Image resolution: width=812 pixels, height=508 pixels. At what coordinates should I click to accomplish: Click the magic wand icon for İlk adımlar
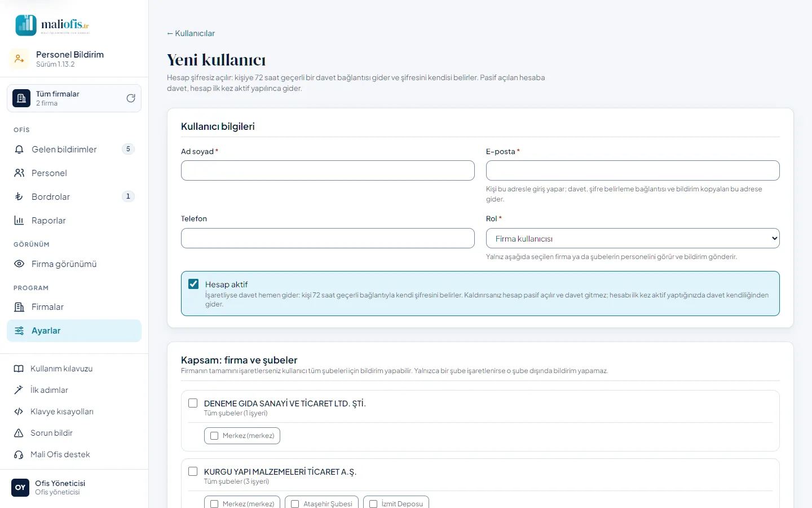tap(19, 390)
